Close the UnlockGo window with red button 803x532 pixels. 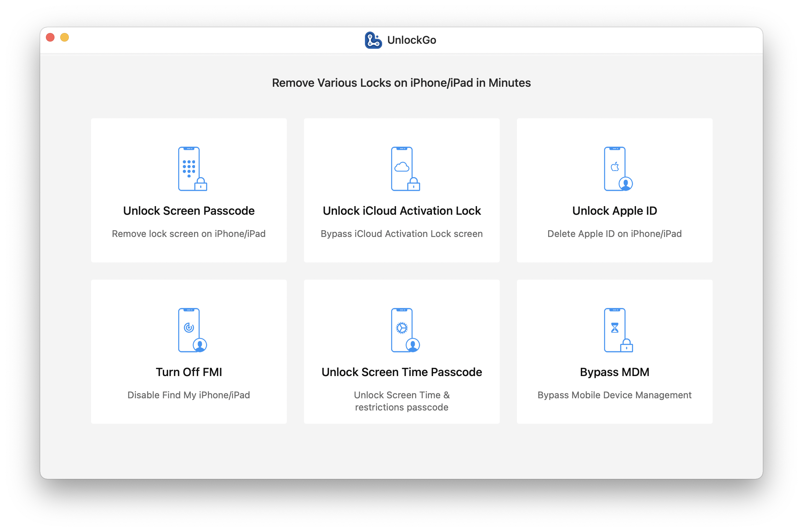click(x=51, y=37)
